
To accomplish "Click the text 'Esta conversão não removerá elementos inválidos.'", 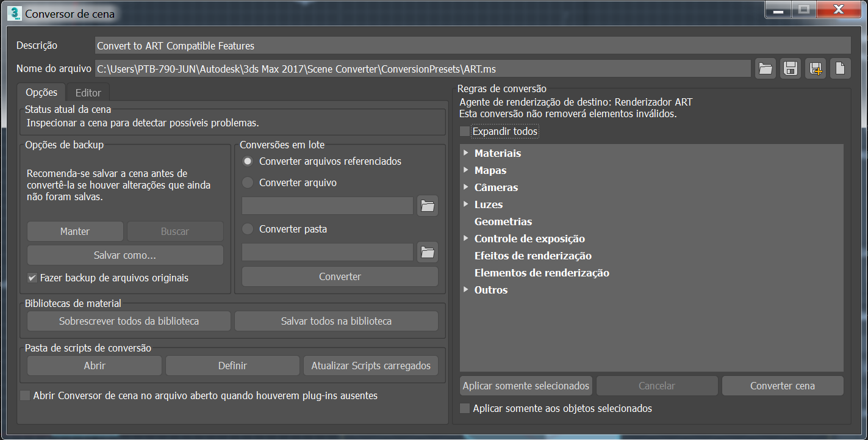I will pos(568,114).
